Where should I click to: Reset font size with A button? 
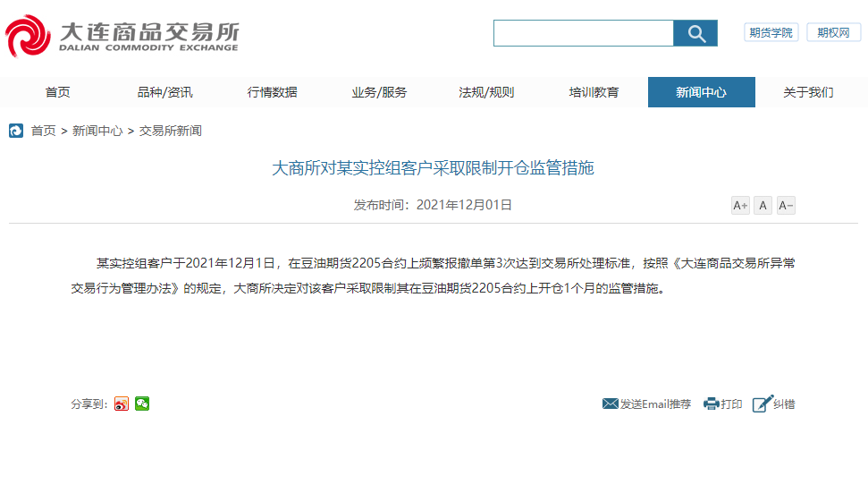pos(763,206)
